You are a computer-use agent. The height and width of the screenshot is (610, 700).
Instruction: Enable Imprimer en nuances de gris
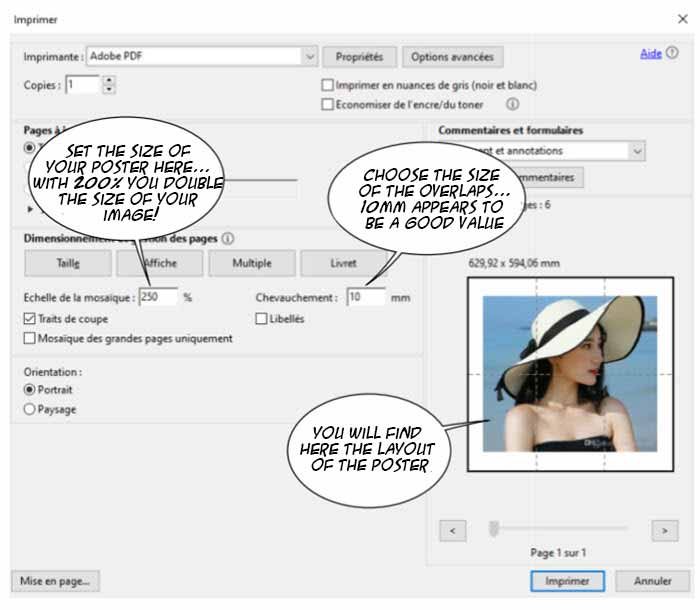click(327, 85)
